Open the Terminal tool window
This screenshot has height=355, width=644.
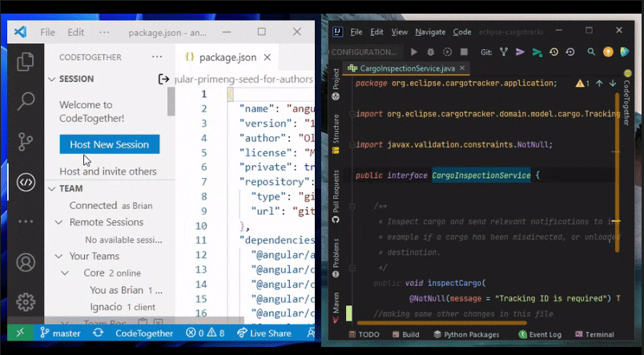(x=594, y=334)
